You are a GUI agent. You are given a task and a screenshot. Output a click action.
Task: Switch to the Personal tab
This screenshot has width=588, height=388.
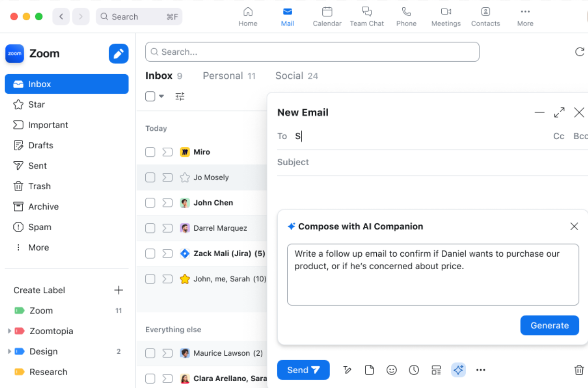click(223, 76)
